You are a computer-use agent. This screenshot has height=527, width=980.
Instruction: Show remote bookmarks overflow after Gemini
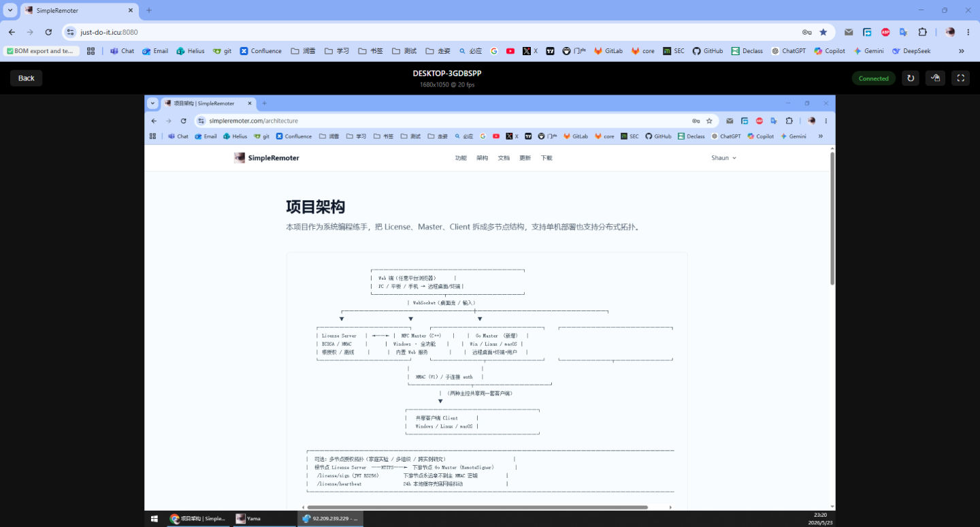pos(820,136)
